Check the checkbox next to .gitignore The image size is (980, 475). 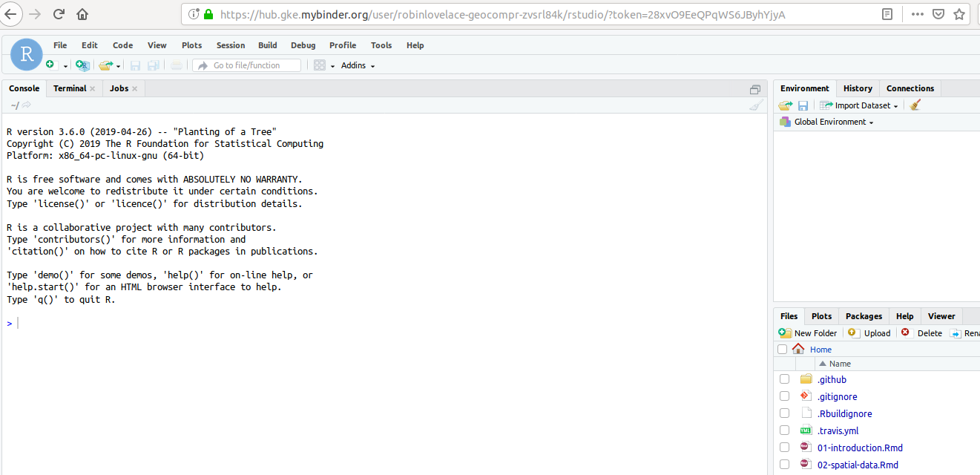[784, 396]
